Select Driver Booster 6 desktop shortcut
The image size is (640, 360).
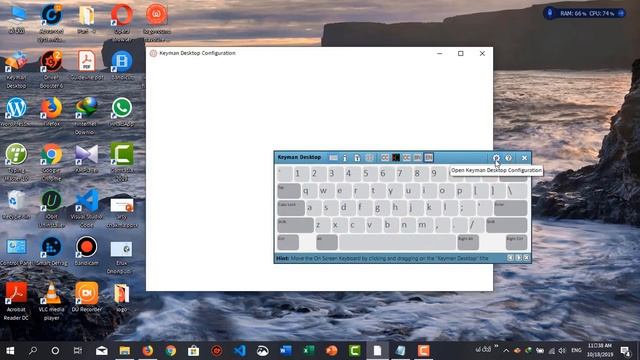point(51,69)
